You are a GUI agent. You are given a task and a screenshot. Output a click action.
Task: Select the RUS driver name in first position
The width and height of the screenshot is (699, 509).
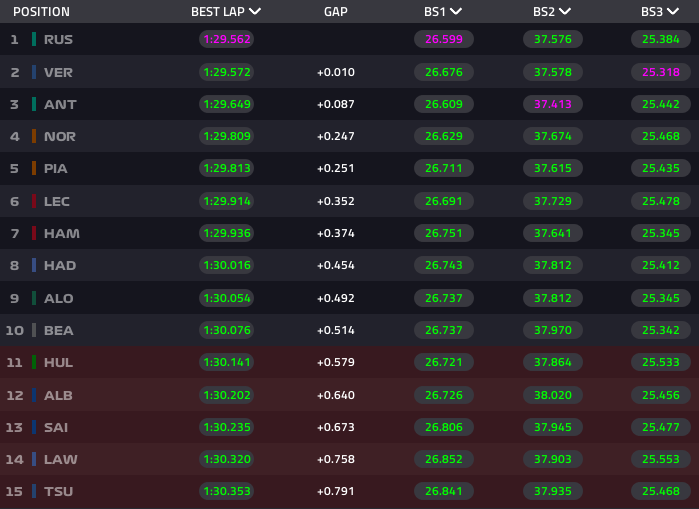click(58, 40)
